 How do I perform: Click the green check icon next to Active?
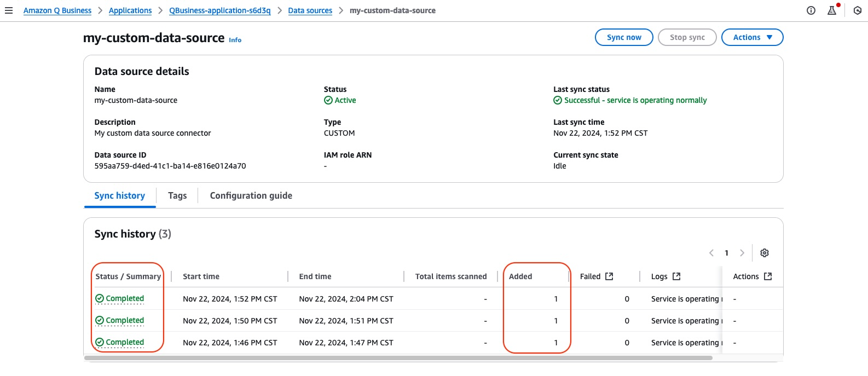click(x=328, y=100)
